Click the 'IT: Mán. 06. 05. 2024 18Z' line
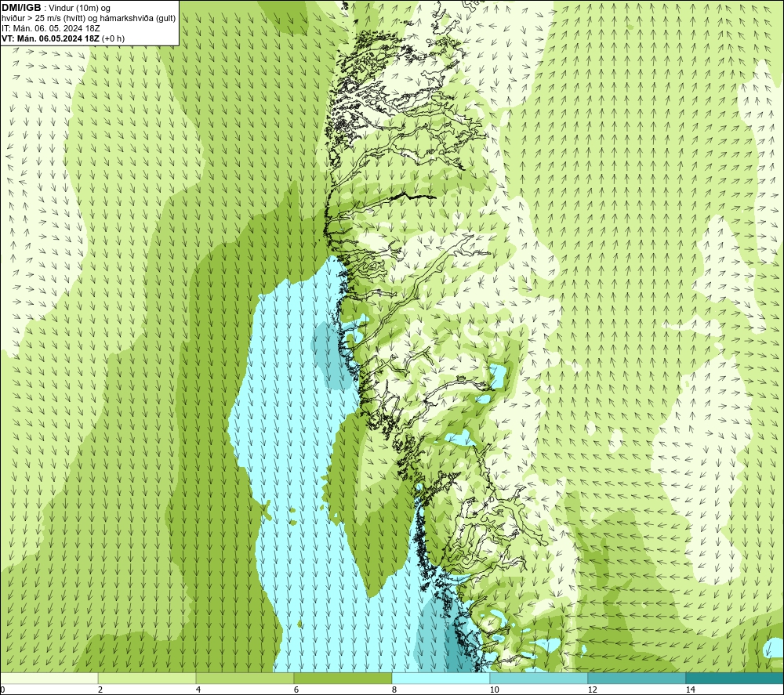This screenshot has width=784, height=695. click(x=50, y=28)
